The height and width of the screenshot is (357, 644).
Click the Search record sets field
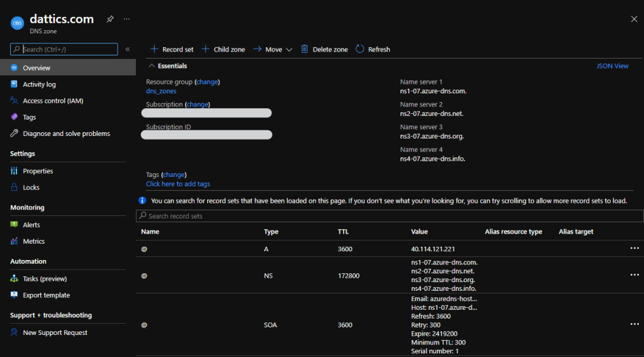(x=390, y=216)
